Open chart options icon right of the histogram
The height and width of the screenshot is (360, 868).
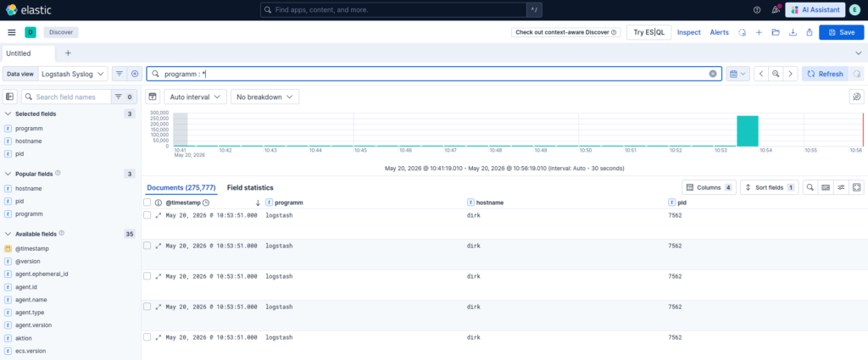856,97
